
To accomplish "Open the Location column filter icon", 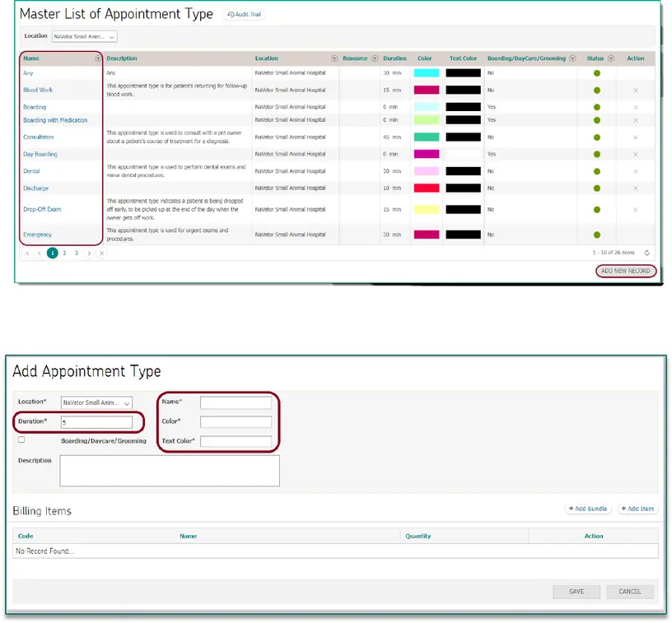I will [x=334, y=58].
